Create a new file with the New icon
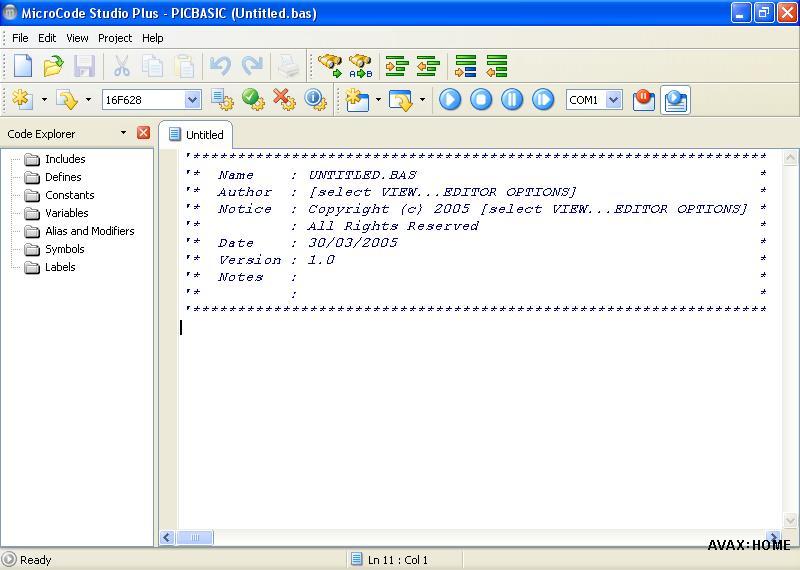 pyautogui.click(x=23, y=66)
